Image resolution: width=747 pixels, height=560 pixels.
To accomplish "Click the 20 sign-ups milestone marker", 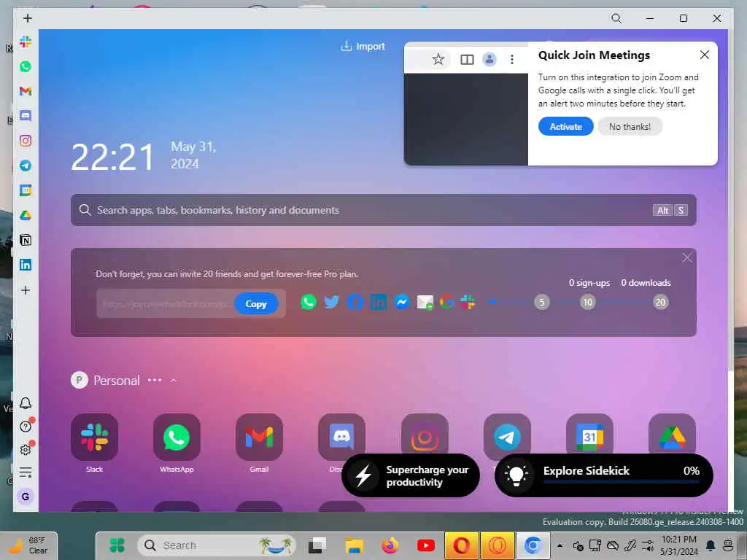I will click(x=660, y=302).
